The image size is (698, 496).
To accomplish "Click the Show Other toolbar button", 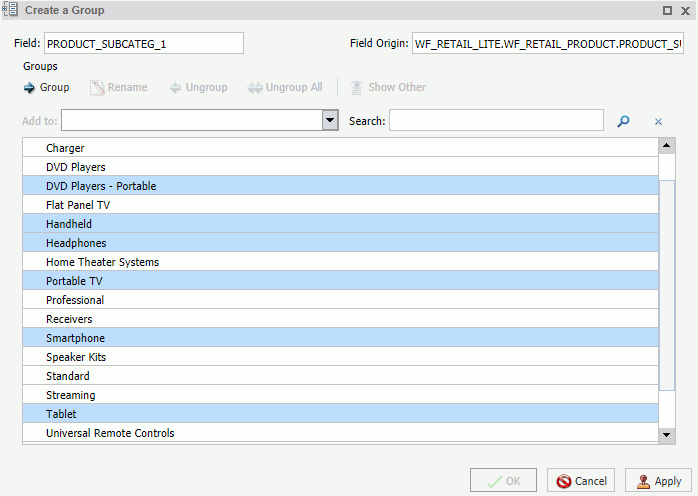I will pos(388,87).
